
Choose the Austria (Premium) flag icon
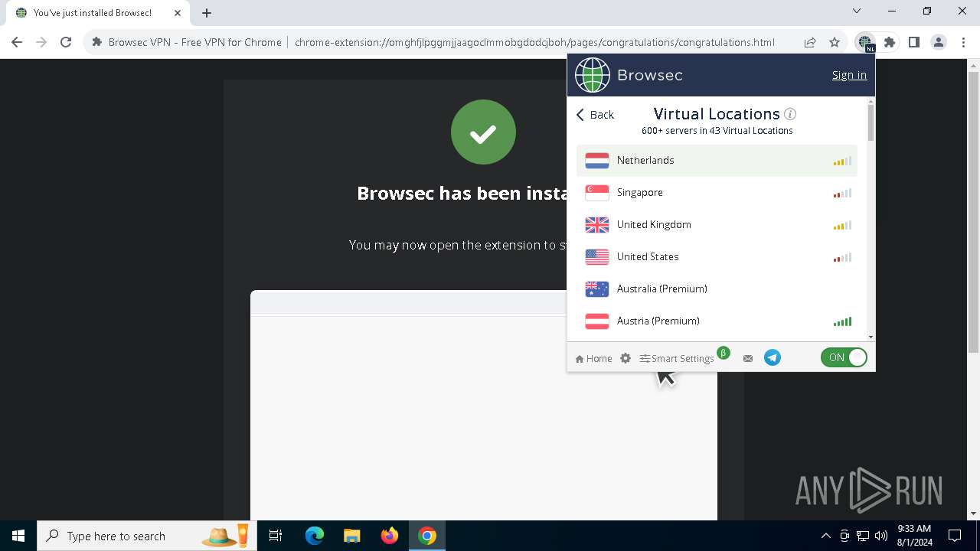pyautogui.click(x=597, y=321)
